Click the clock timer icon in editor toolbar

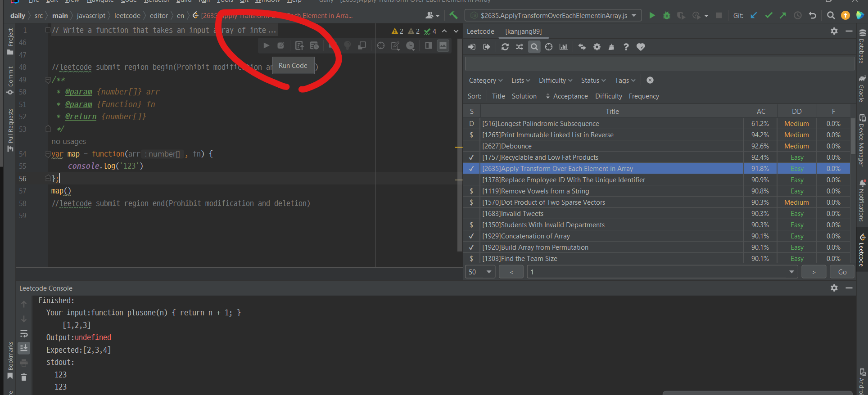[x=410, y=45]
